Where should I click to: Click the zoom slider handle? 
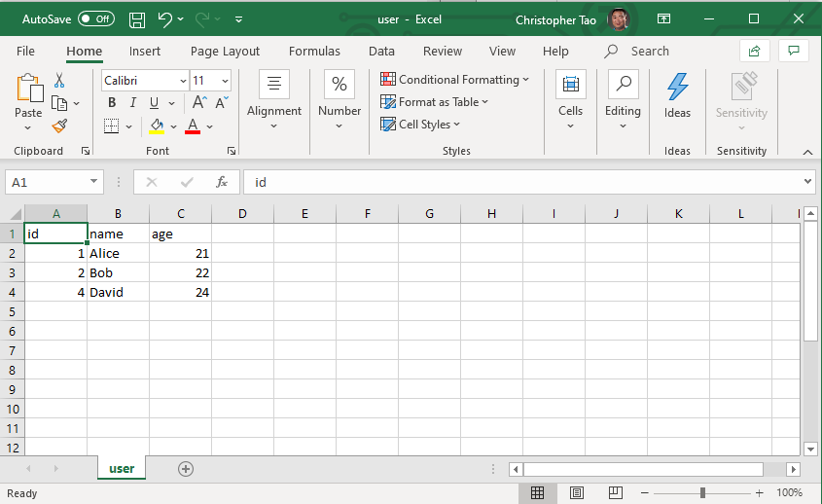click(702, 493)
